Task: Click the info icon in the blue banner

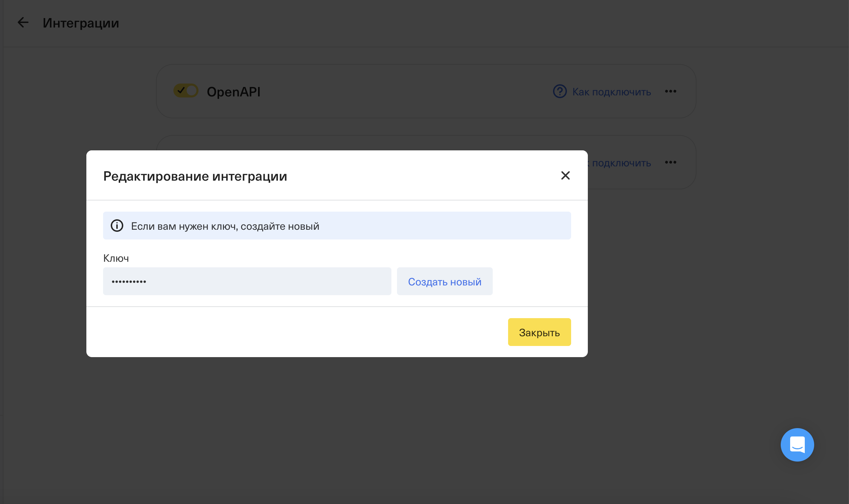Action: [x=117, y=226]
